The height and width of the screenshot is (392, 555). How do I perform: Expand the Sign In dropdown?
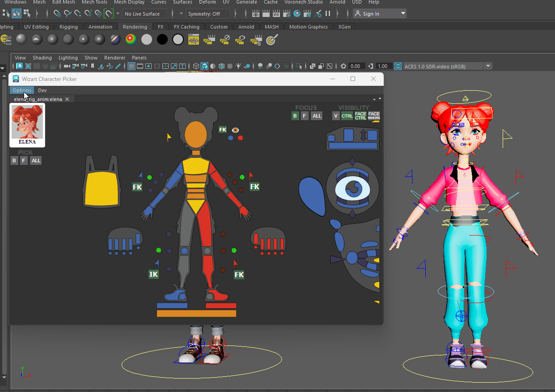(x=403, y=14)
